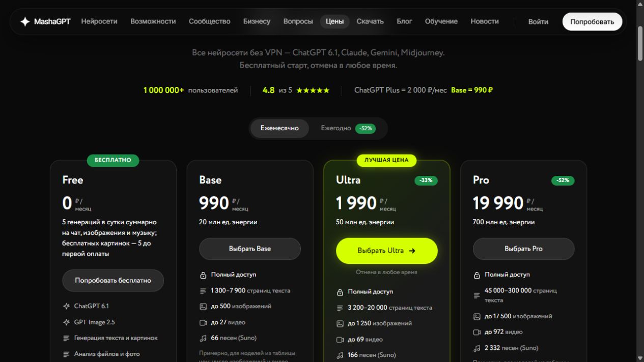The image size is (644, 362).
Task: Open the Нейросети menu item
Action: tap(99, 21)
